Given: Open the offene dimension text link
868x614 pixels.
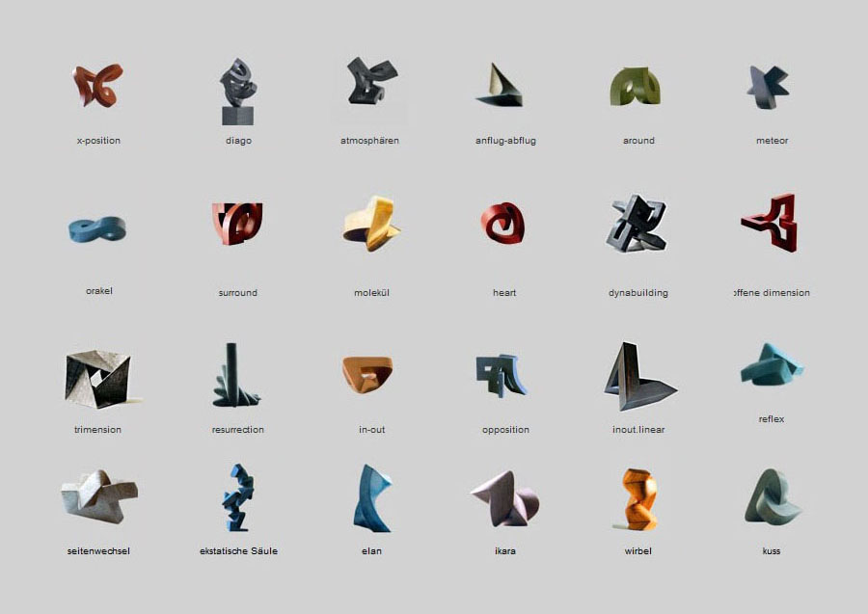Looking at the screenshot, I should (773, 293).
